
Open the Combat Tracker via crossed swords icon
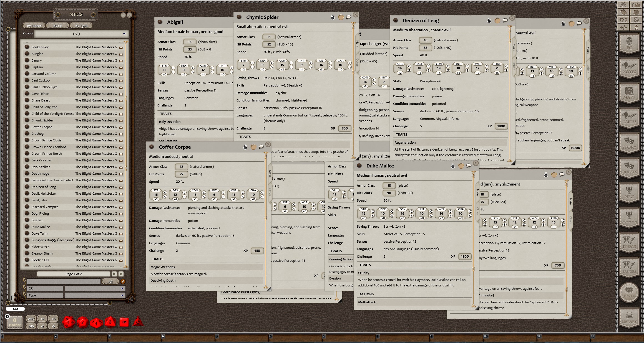click(623, 4)
